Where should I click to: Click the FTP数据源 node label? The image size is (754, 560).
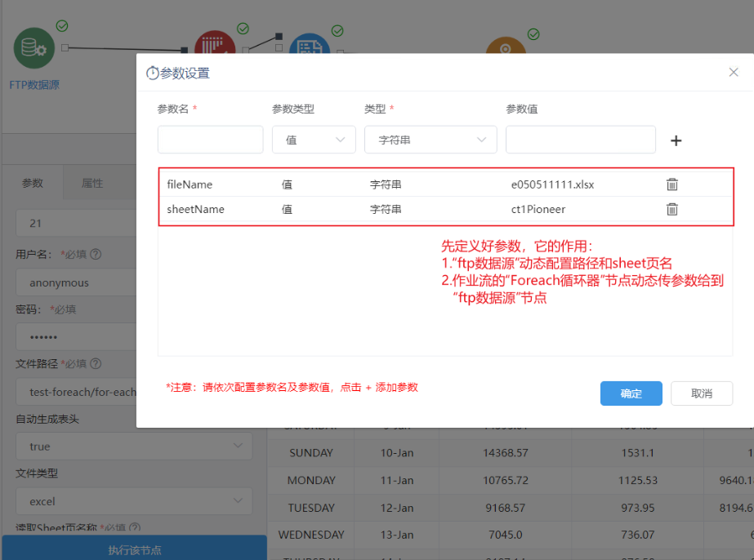pyautogui.click(x=34, y=85)
